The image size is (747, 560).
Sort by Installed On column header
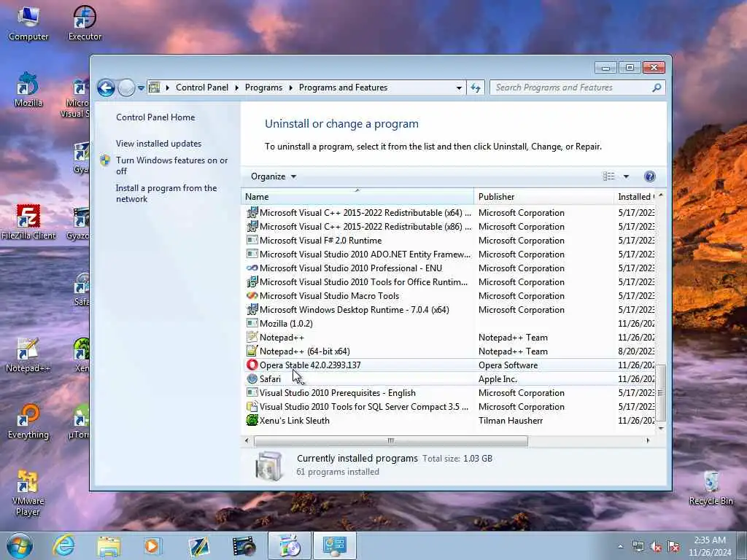click(x=635, y=197)
